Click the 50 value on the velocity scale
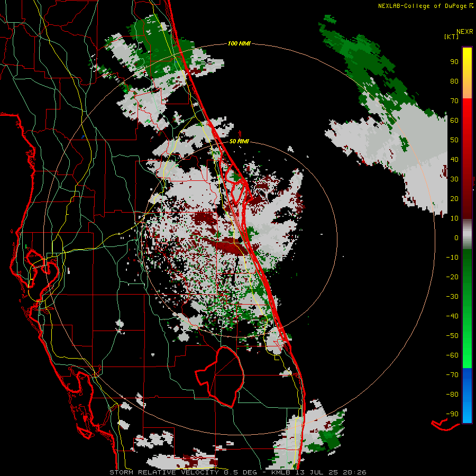The width and height of the screenshot is (476, 476). (454, 140)
